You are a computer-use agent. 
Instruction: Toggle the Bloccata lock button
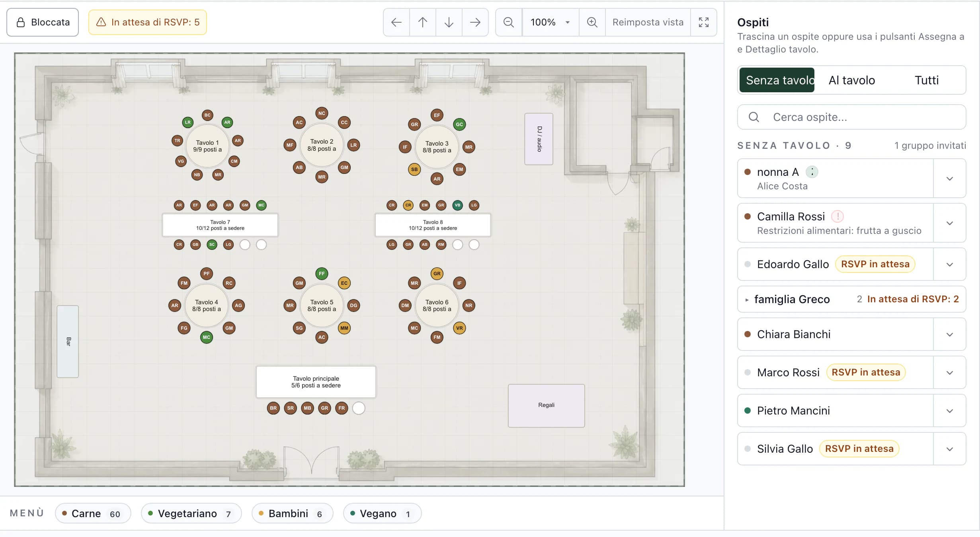click(x=43, y=22)
